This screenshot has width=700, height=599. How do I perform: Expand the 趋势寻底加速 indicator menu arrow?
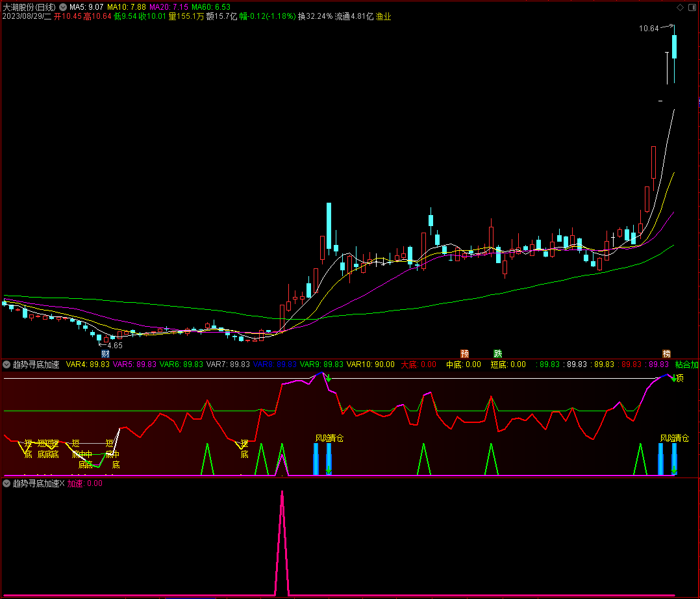6,364
